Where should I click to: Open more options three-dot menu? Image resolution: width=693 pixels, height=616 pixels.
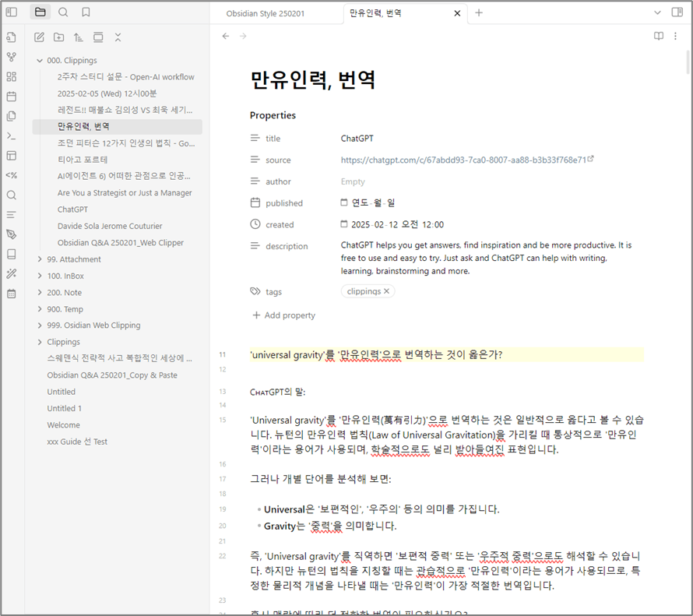tap(675, 36)
